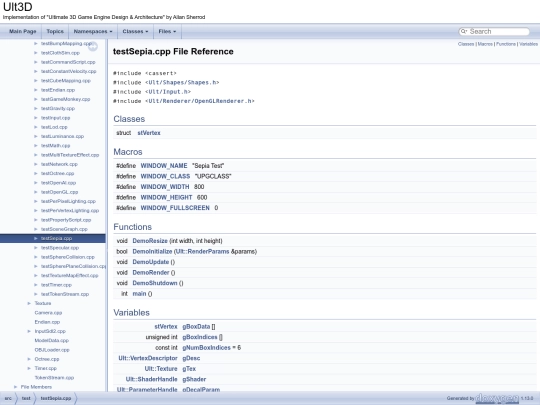The height and width of the screenshot is (405, 540).
Task: Select testNetwork.cpp in the tree
Action: (x=59, y=164)
